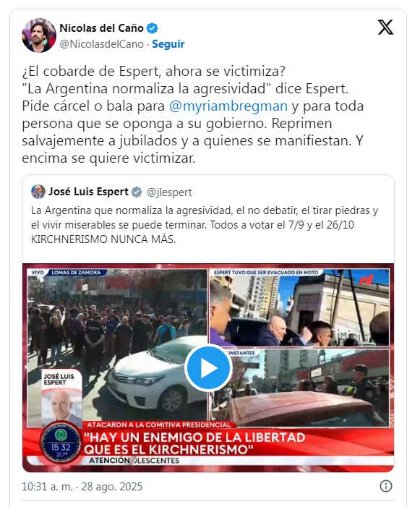Click the X logo icon
The height and width of the screenshot is (507, 420).
coord(385,27)
